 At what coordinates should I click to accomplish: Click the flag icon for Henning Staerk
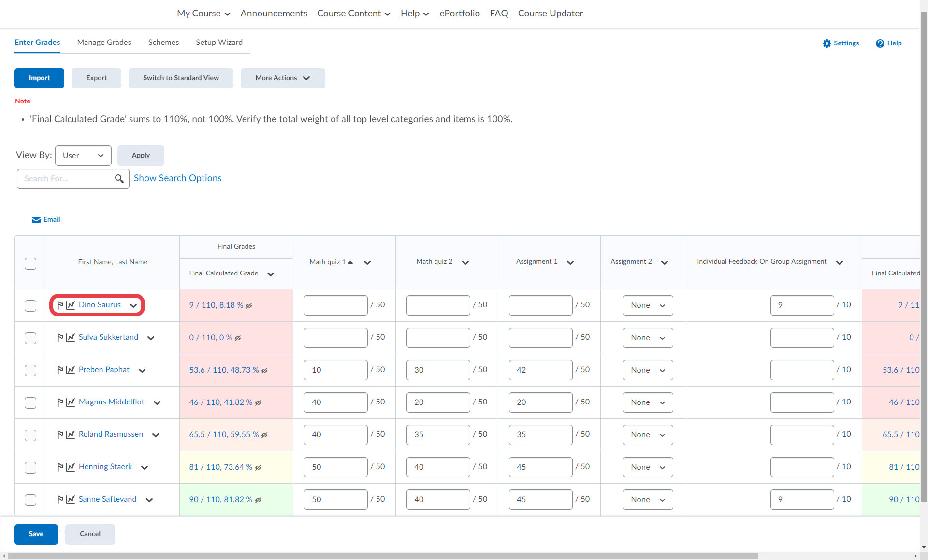click(x=60, y=467)
